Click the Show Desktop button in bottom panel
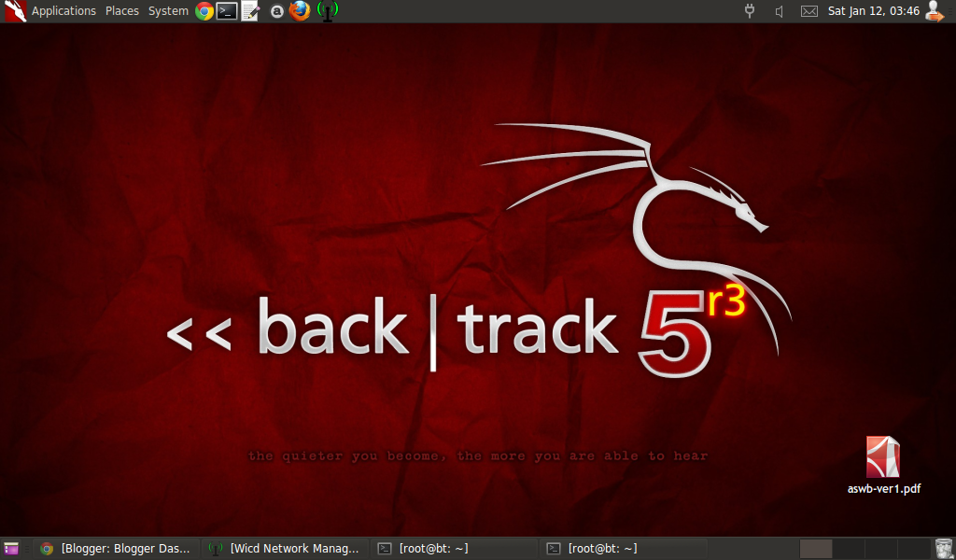The width and height of the screenshot is (956, 560). pos(11,549)
